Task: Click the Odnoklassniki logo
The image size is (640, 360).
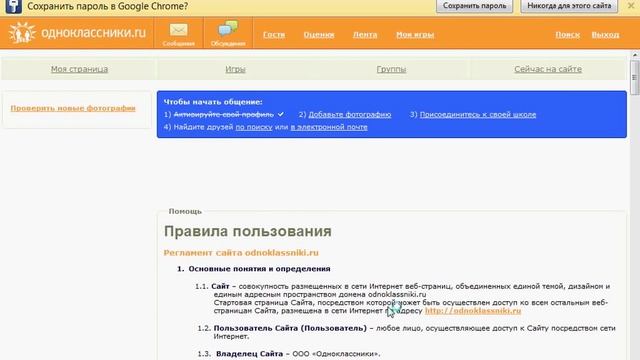Action: click(77, 33)
